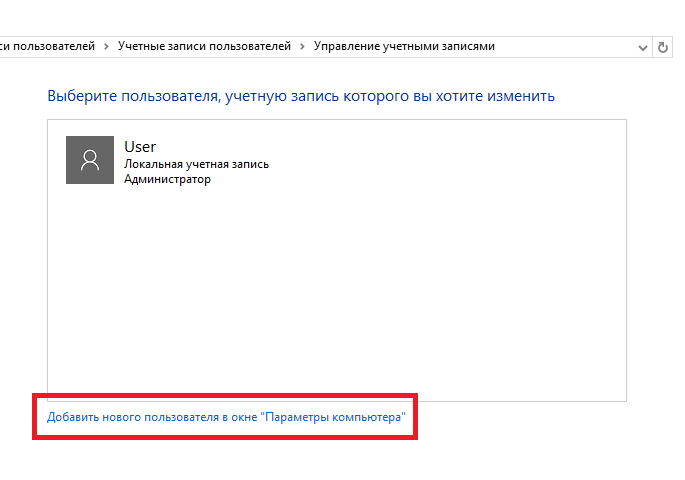685x480 pixels.
Task: Click blank space inside the address bar
Action: [564, 47]
